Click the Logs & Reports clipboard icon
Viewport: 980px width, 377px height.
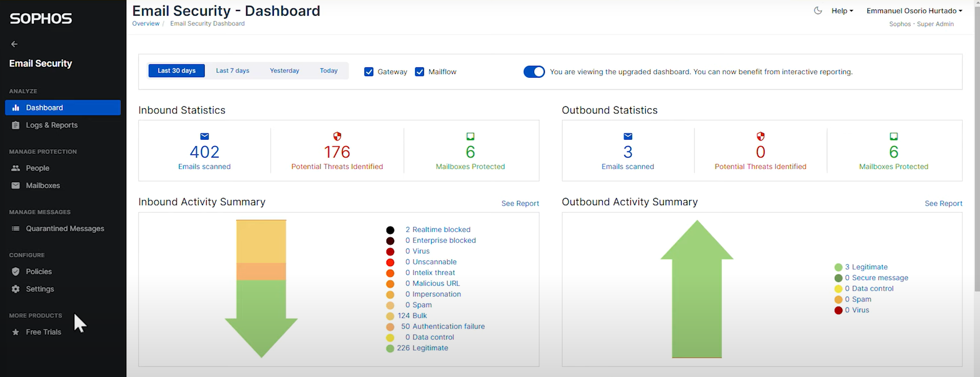16,125
